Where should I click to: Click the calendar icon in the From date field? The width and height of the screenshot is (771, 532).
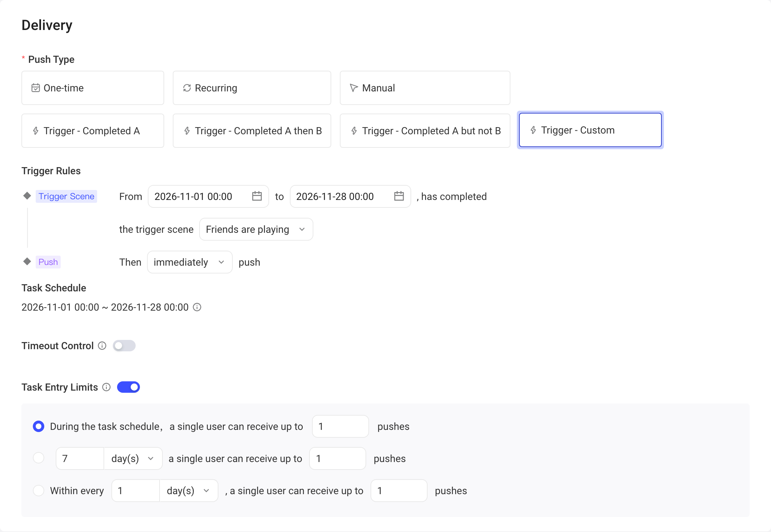tap(257, 196)
